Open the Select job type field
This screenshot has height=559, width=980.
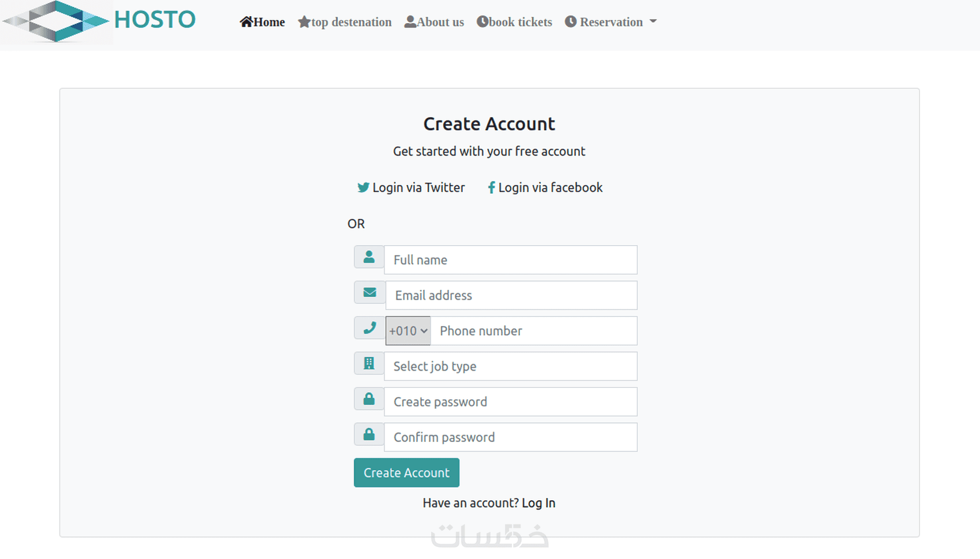[x=510, y=367]
